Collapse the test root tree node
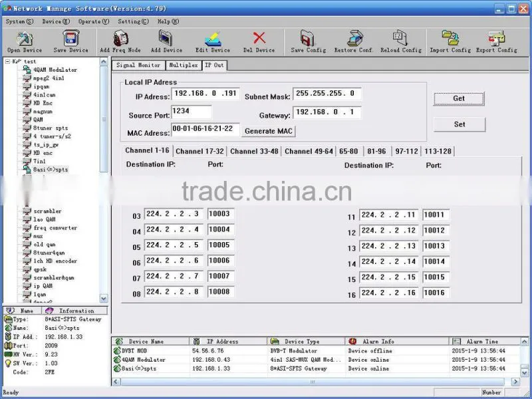The width and height of the screenshot is (532, 399). coord(7,61)
